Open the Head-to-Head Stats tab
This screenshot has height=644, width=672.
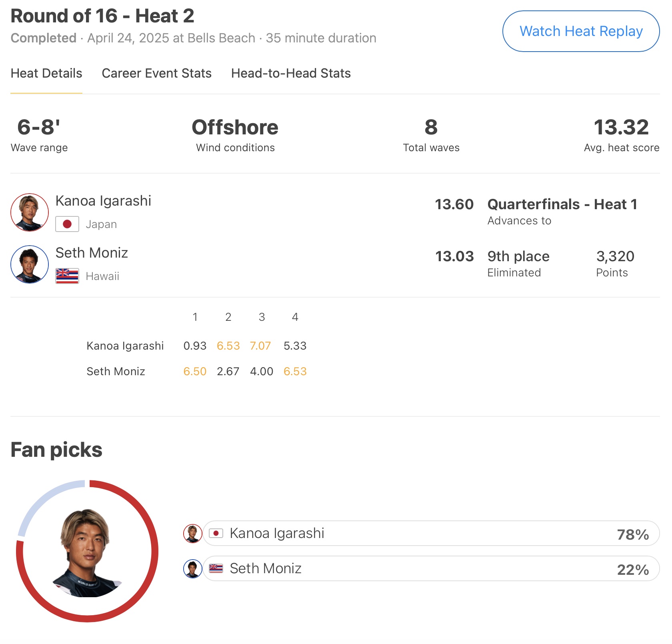[291, 74]
